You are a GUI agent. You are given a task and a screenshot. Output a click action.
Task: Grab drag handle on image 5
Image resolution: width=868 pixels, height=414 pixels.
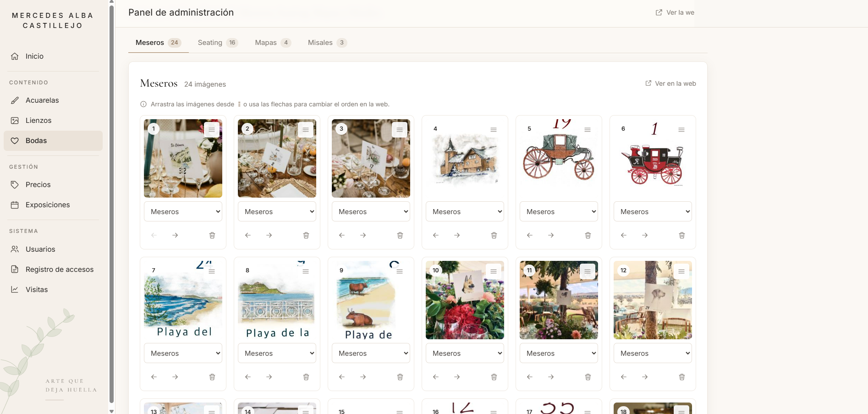588,130
